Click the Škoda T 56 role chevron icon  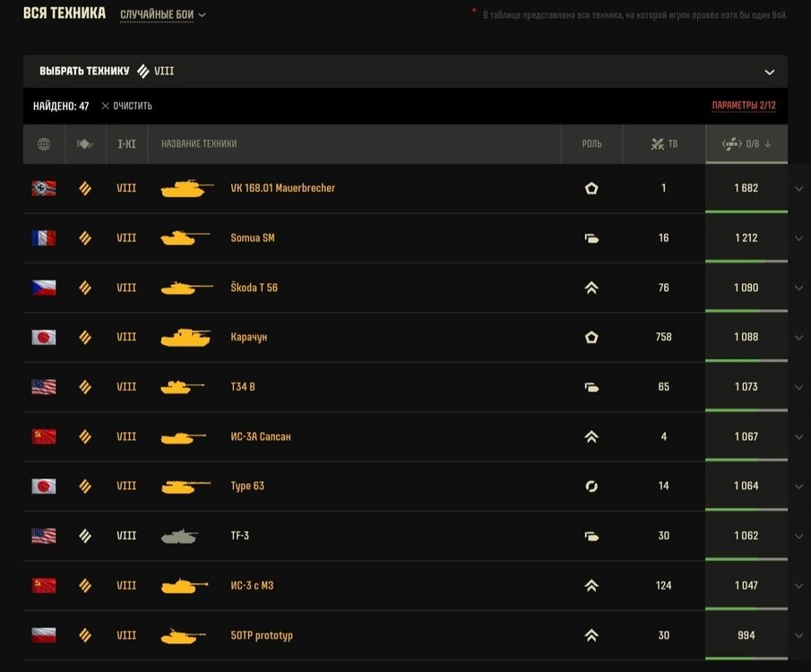click(x=591, y=288)
